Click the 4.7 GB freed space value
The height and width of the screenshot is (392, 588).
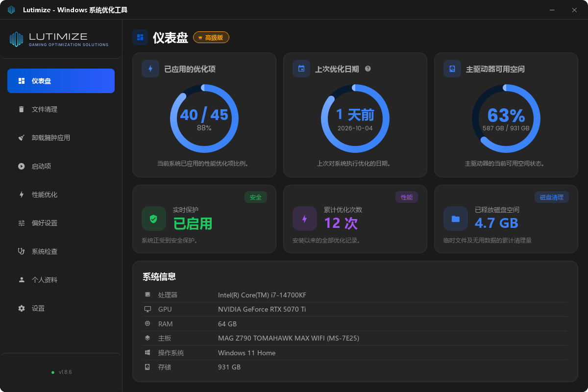pos(496,223)
